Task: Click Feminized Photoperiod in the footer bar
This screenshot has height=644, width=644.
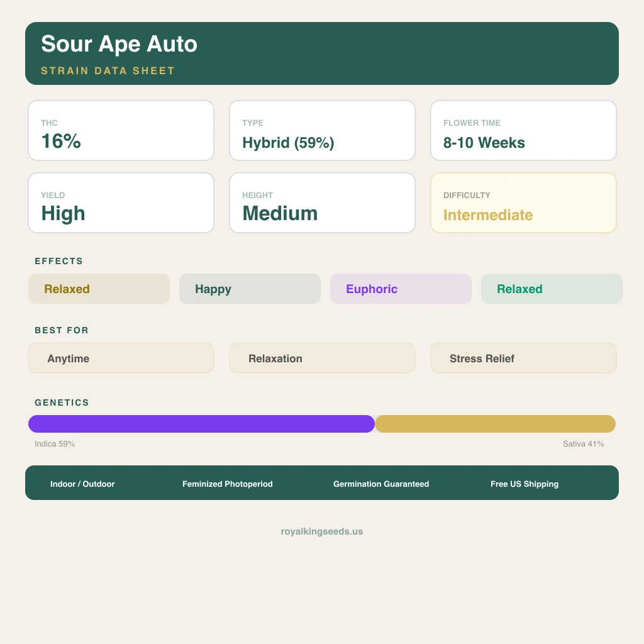Action: (x=228, y=484)
